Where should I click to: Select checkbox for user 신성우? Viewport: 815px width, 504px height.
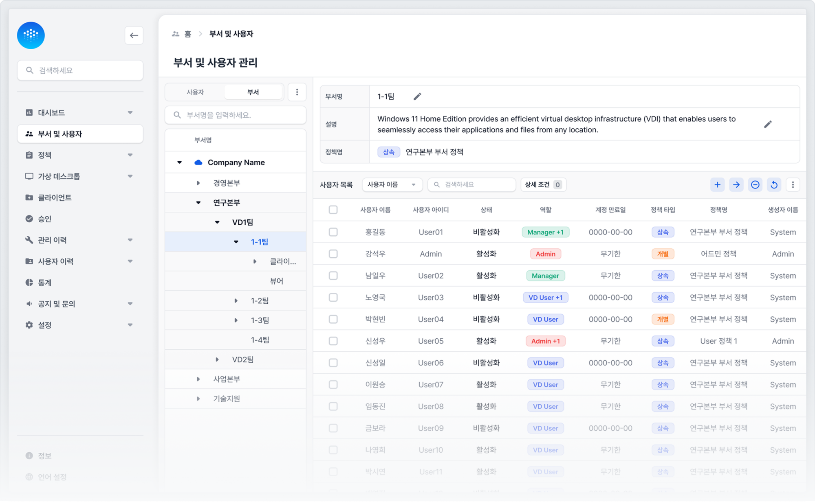(x=333, y=341)
